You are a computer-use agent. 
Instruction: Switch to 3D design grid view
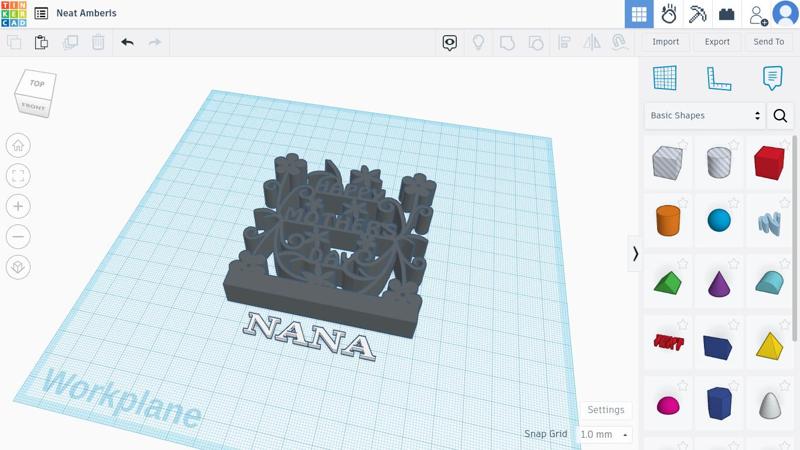tap(639, 14)
